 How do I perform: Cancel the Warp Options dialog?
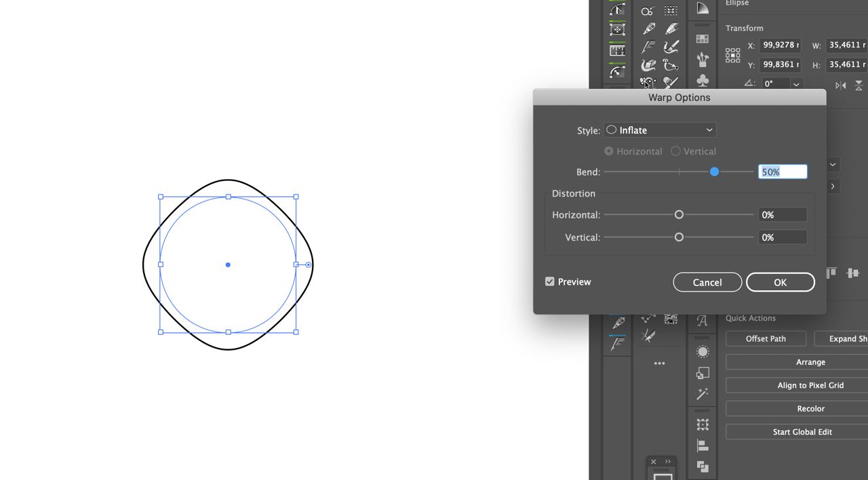pos(707,282)
